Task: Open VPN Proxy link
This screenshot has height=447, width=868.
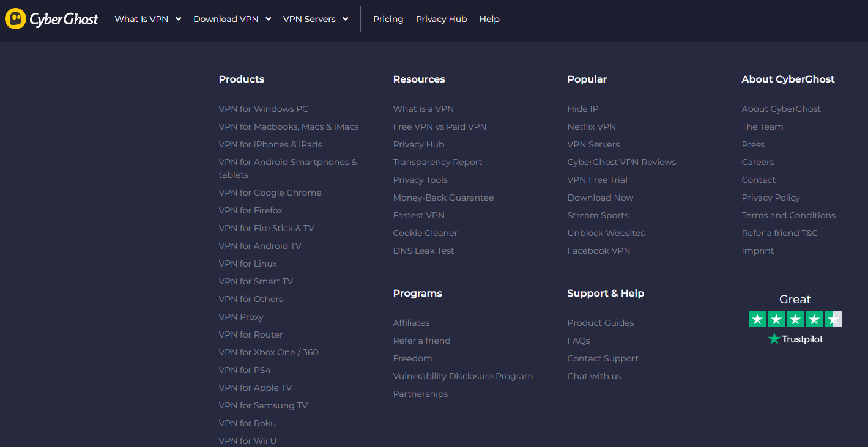Action: [241, 317]
